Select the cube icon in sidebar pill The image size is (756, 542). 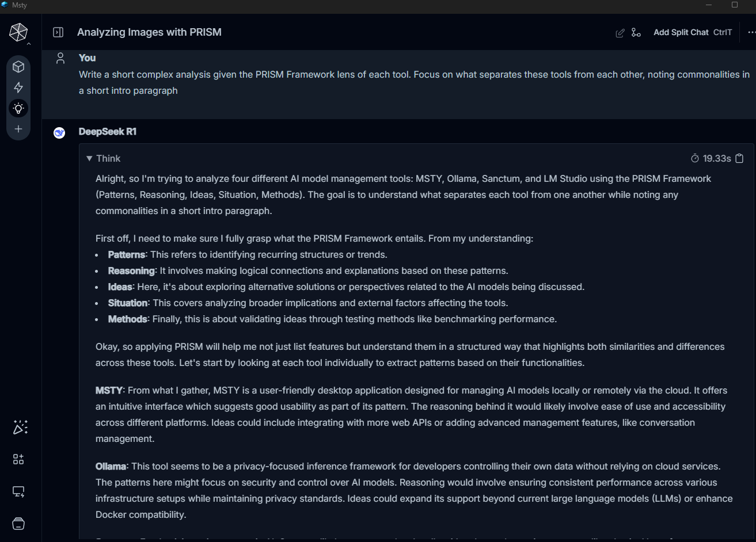pyautogui.click(x=18, y=67)
